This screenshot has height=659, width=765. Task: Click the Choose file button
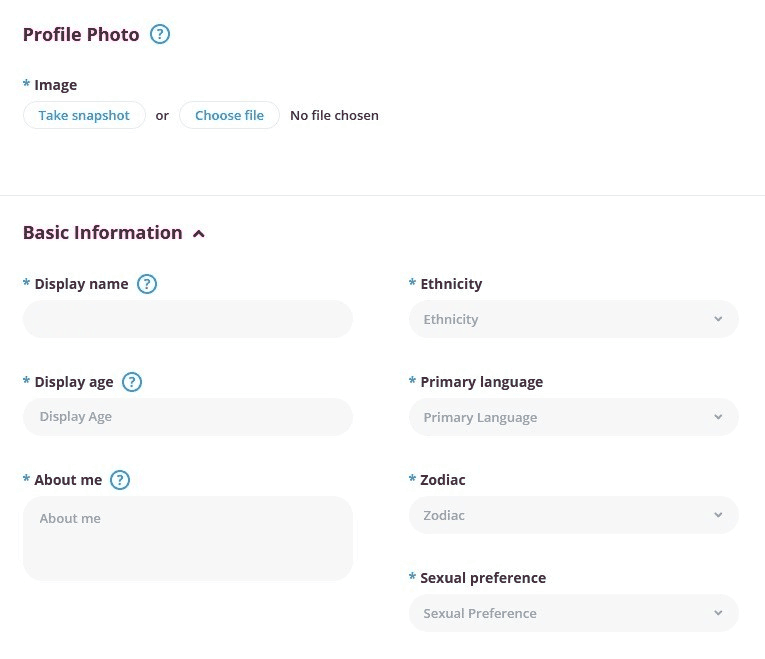229,115
